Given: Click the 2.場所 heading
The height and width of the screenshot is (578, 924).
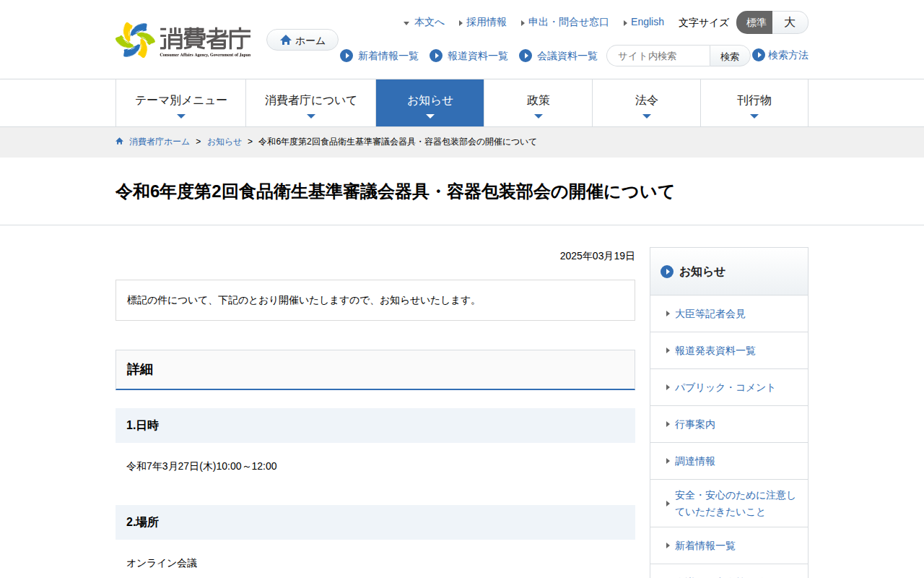Looking at the screenshot, I should point(375,522).
